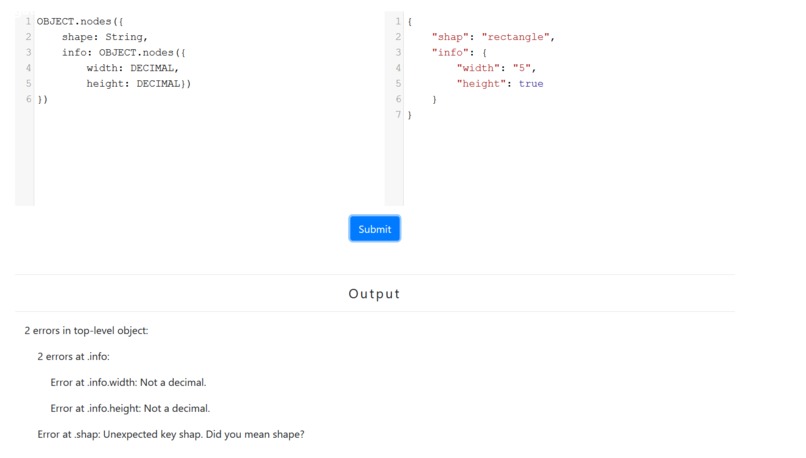The width and height of the screenshot is (806, 458).
Task: Click the blue Submit button
Action: 374,229
